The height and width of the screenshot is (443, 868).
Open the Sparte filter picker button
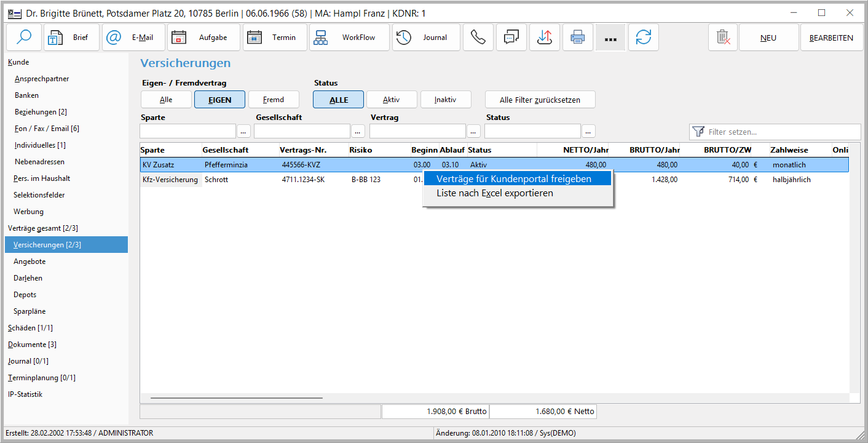(243, 131)
